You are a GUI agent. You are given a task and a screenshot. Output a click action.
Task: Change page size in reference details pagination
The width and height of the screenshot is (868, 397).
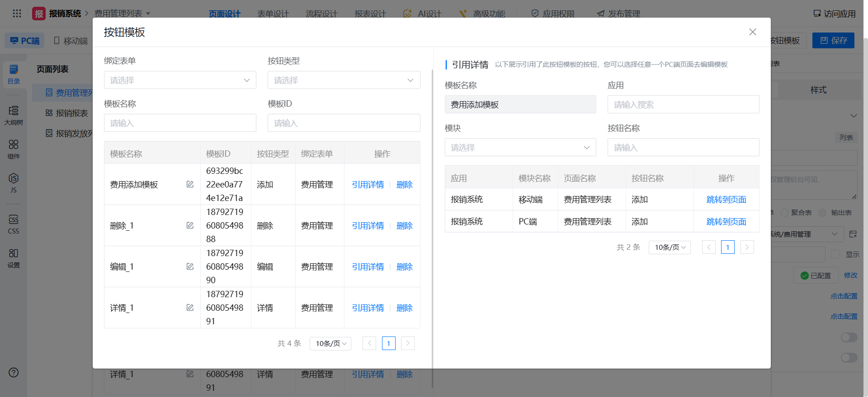click(x=669, y=248)
